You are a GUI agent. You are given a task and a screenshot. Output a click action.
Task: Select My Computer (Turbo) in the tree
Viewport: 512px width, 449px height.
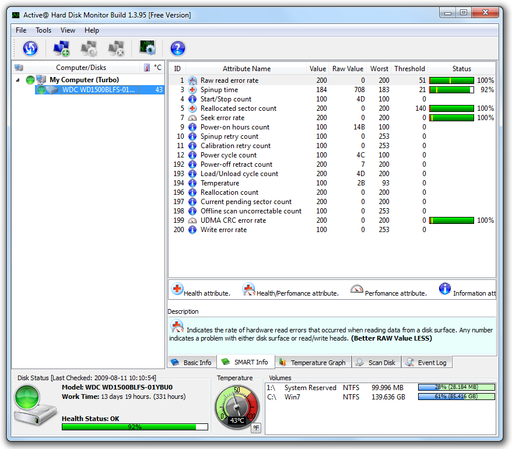click(x=84, y=80)
